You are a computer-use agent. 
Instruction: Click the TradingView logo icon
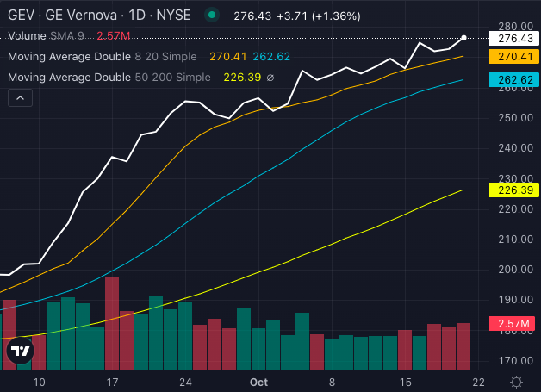[x=20, y=352]
